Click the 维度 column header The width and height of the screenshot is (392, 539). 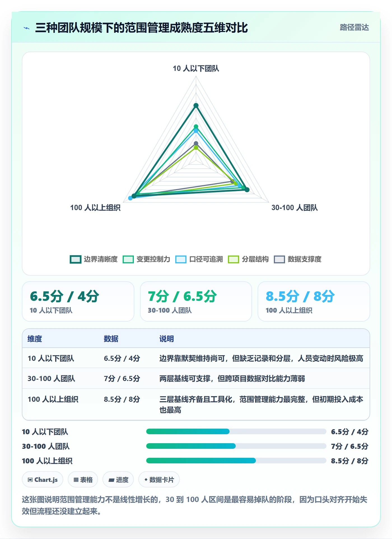[x=35, y=339]
